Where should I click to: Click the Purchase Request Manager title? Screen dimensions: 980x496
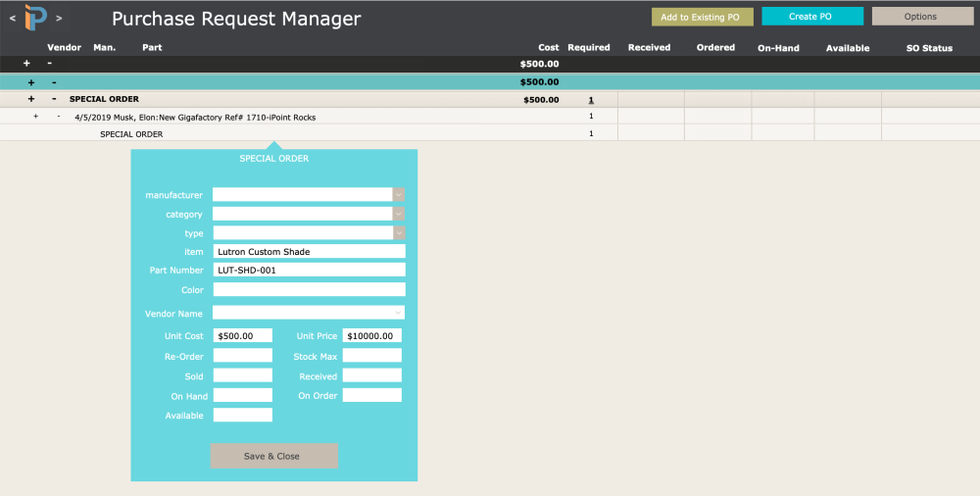pos(236,19)
